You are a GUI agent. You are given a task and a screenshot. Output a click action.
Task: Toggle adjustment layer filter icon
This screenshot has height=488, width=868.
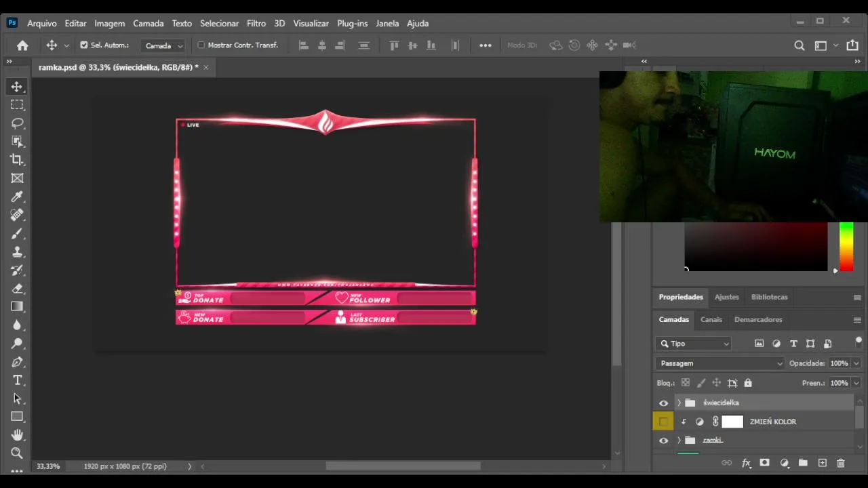[776, 344]
